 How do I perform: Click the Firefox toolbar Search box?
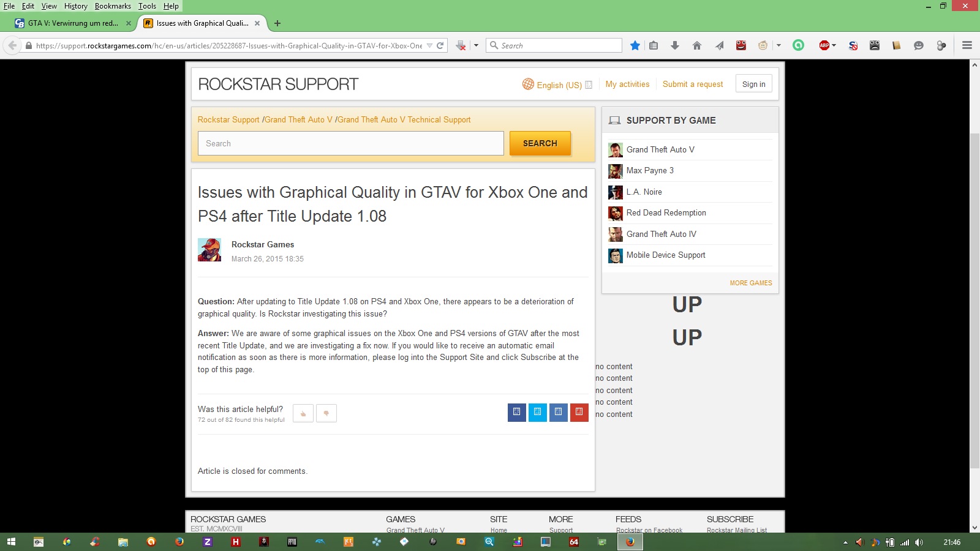pos(554,45)
